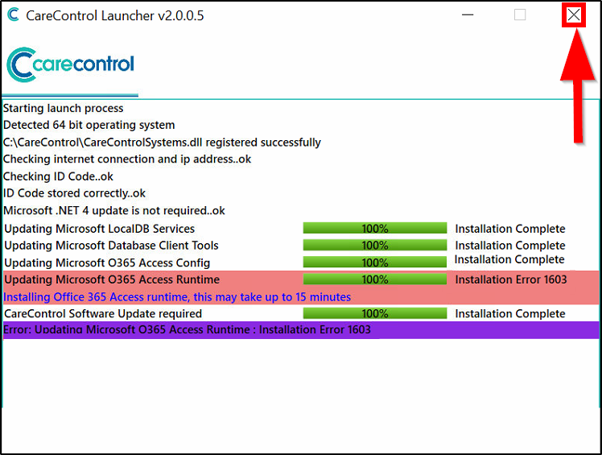Click Installation Complete status for Database Client Tools
Image resolution: width=602 pixels, height=455 pixels.
point(510,245)
